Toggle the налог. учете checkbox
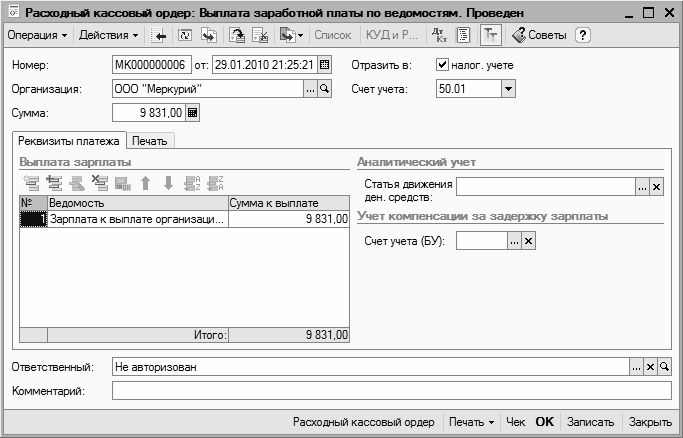 [443, 66]
